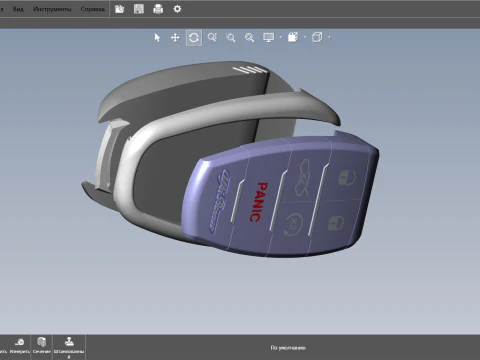Open the Вид menu
The image size is (480, 360).
[18, 9]
